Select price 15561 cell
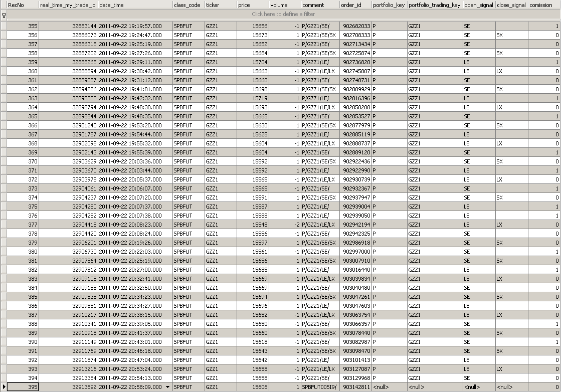The image size is (563, 392). click(253, 252)
